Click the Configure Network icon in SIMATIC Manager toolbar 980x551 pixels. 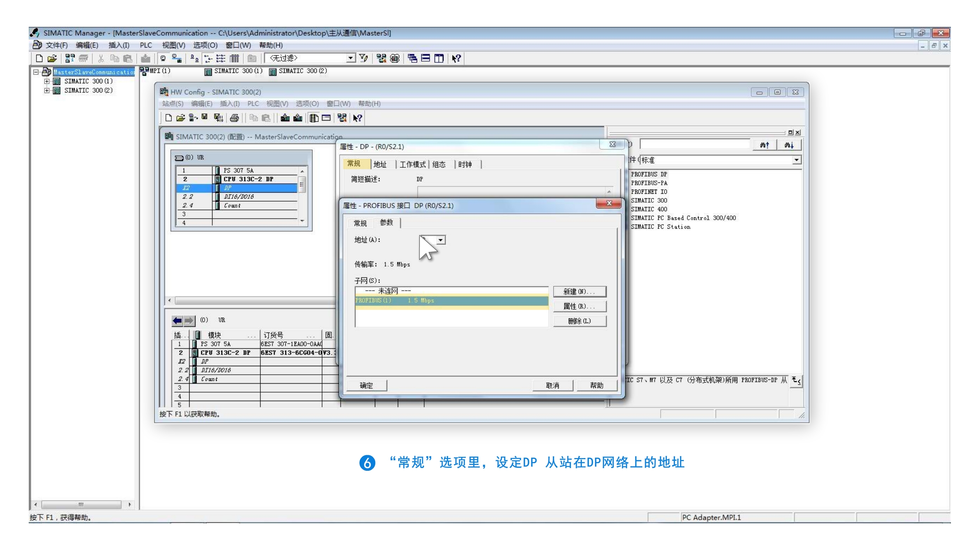(381, 59)
